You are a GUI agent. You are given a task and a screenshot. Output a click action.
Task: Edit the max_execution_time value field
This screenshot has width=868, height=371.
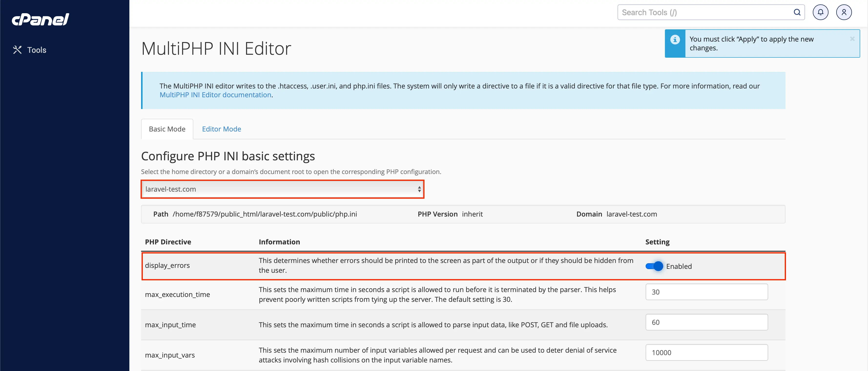[707, 292]
